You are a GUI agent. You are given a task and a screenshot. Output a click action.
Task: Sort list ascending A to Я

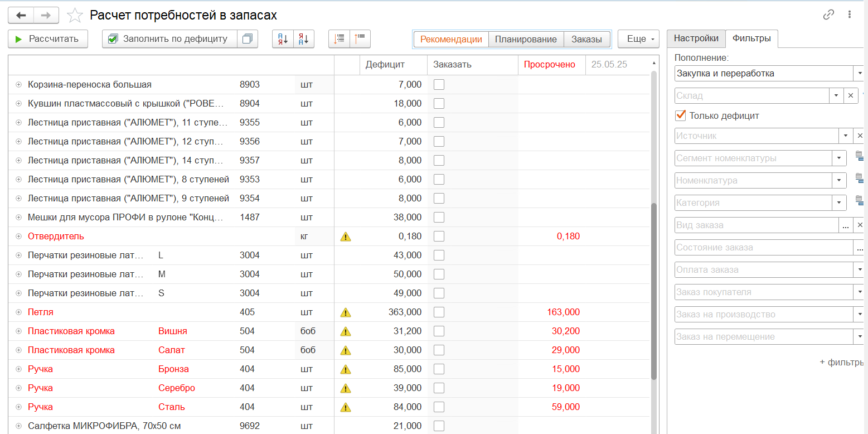[283, 39]
